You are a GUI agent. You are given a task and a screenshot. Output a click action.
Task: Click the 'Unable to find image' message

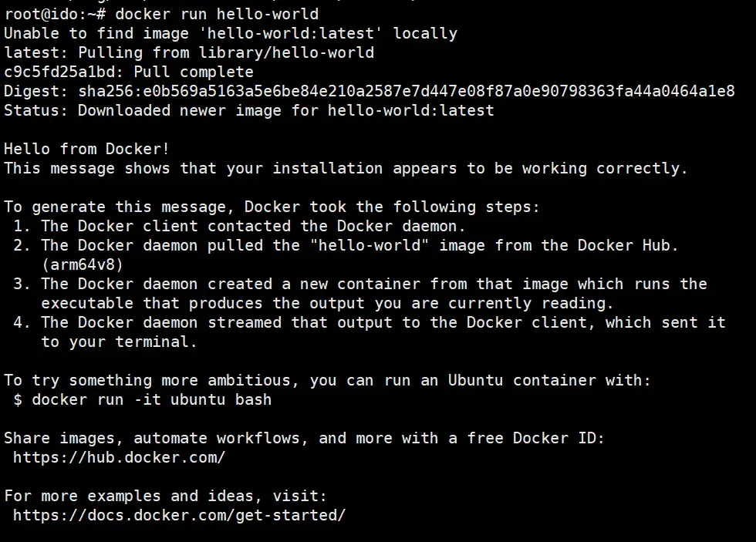[x=231, y=33]
